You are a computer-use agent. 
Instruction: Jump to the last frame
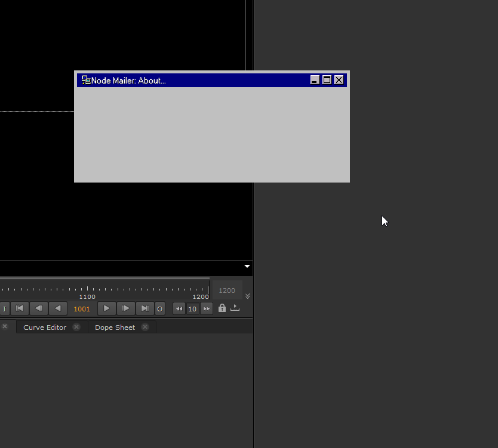pyautogui.click(x=145, y=308)
